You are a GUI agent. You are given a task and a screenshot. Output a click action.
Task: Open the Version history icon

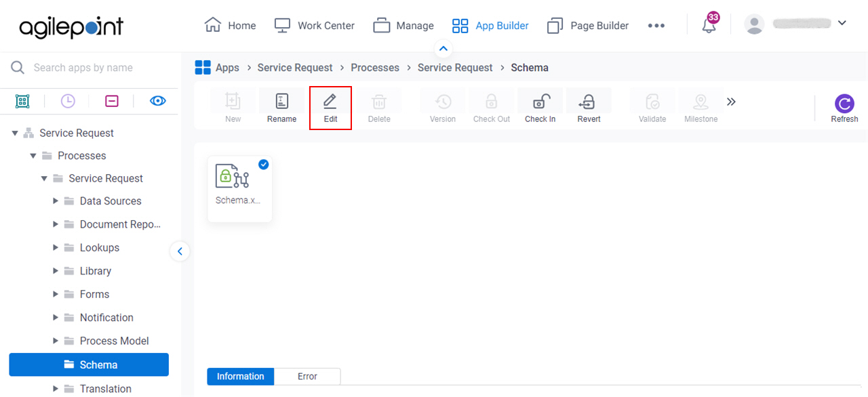443,102
